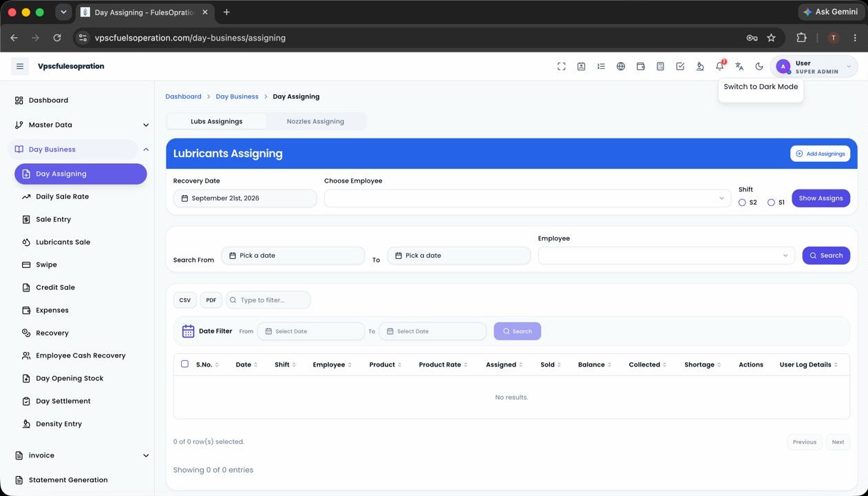Image resolution: width=868 pixels, height=496 pixels.
Task: Click the Date Filter From Select Date field
Action: pyautogui.click(x=311, y=331)
